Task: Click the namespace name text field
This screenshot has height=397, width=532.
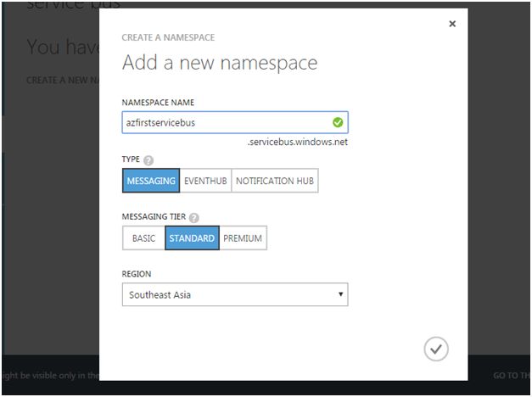Action: 225,122
